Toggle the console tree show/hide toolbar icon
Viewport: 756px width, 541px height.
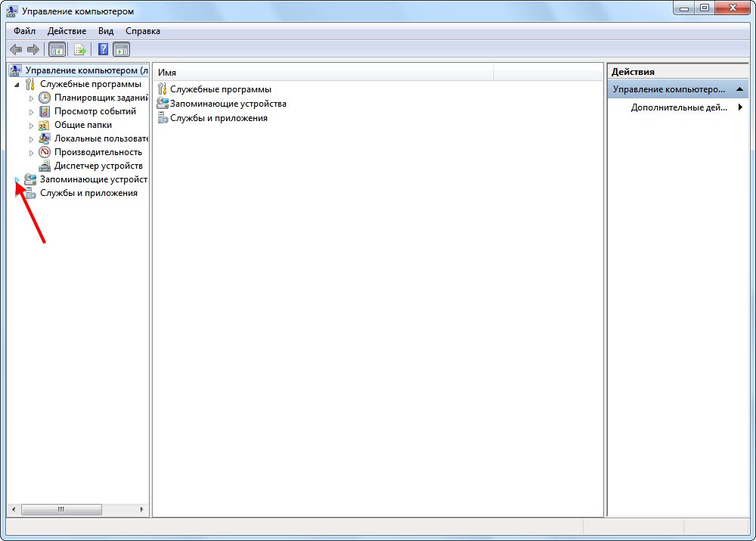coord(57,49)
